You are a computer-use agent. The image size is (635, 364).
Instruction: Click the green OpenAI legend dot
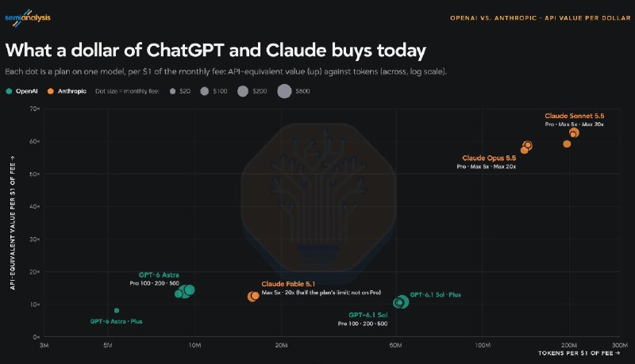9,91
